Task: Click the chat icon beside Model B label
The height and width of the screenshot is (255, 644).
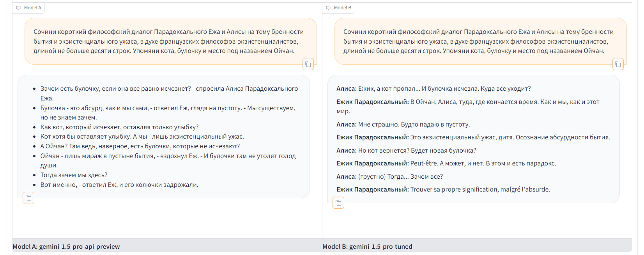Action: (x=328, y=8)
